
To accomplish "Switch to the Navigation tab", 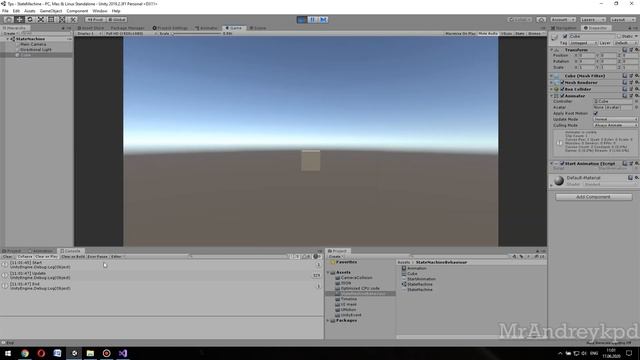I will [x=564, y=28].
